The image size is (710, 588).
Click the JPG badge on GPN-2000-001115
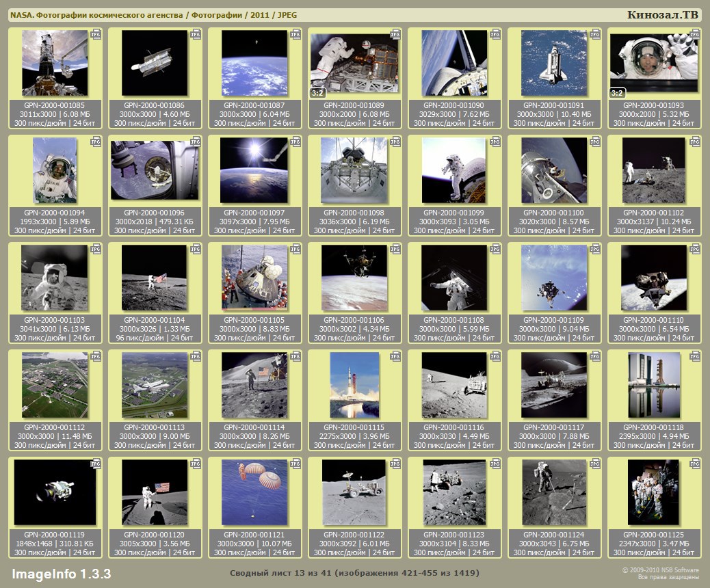[395, 356]
